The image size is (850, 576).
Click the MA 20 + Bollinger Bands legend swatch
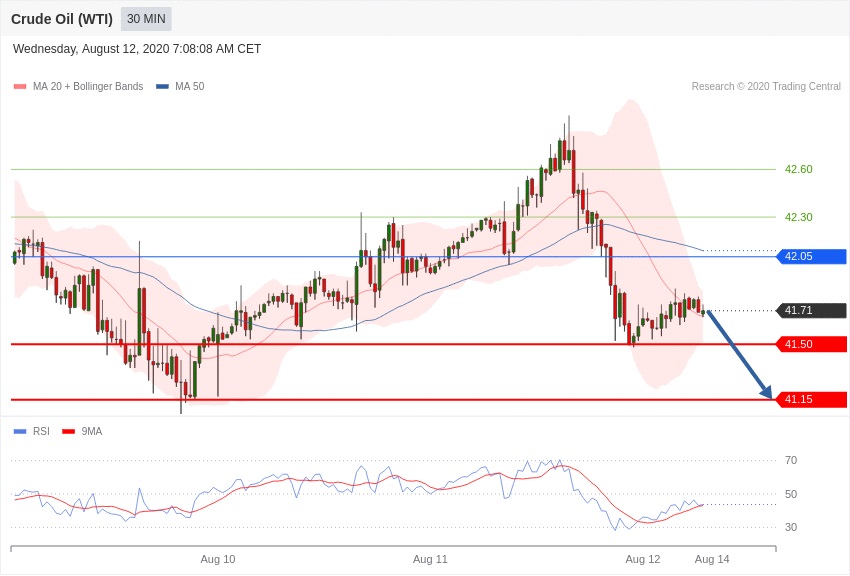[20, 87]
